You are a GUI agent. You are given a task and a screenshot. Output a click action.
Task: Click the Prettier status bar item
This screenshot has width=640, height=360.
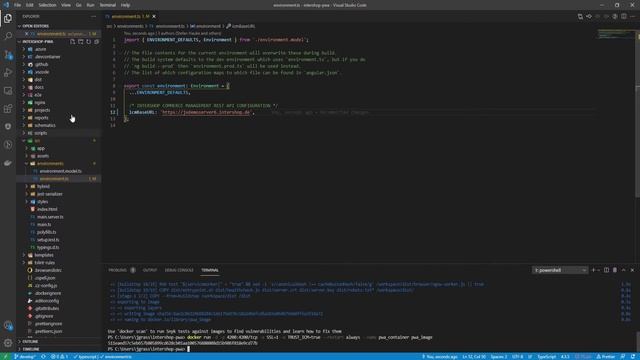pyautogui.click(x=606, y=357)
